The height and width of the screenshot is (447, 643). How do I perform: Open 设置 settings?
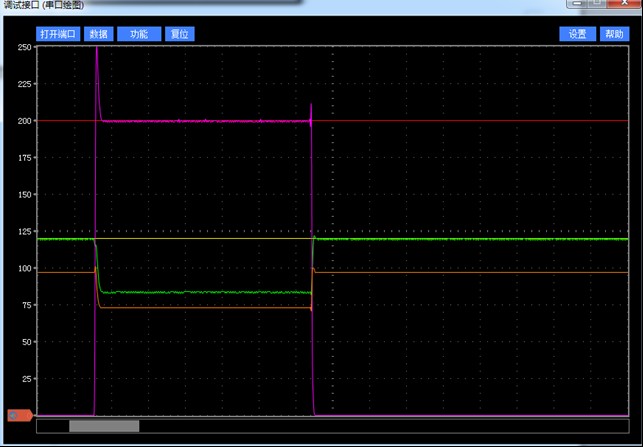point(578,34)
